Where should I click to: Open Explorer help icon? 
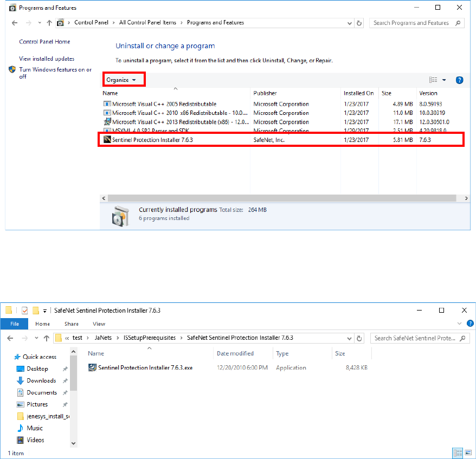click(x=470, y=324)
